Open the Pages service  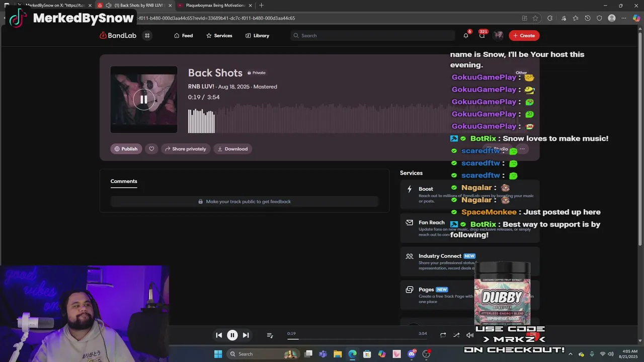click(469, 295)
